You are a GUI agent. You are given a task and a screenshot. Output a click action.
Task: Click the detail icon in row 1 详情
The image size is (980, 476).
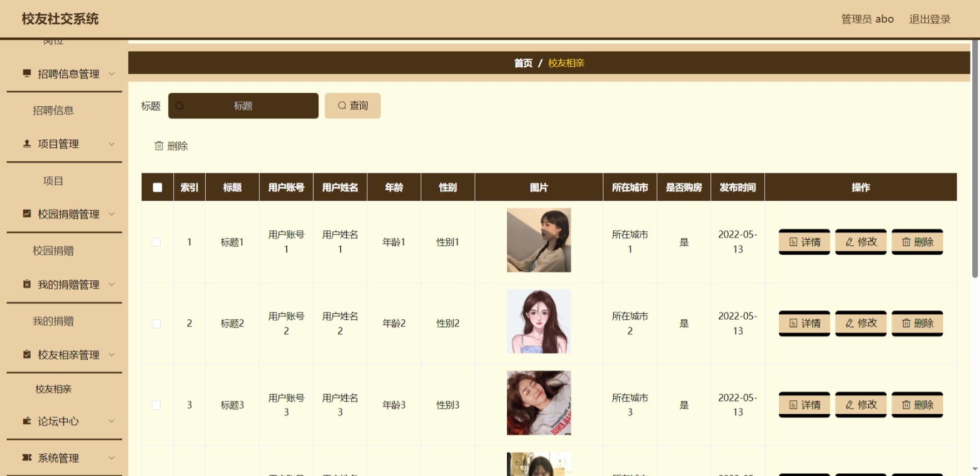pos(793,242)
